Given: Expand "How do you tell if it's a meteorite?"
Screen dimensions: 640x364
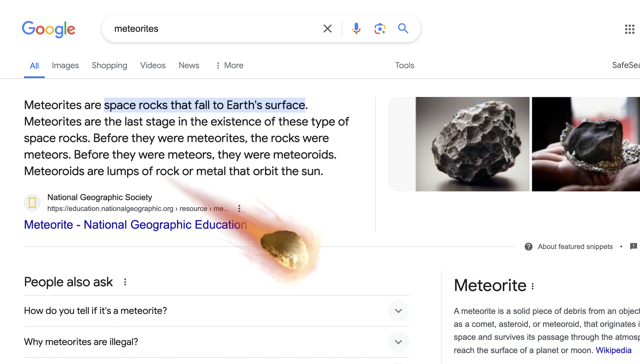Looking at the screenshot, I should tap(398, 311).
